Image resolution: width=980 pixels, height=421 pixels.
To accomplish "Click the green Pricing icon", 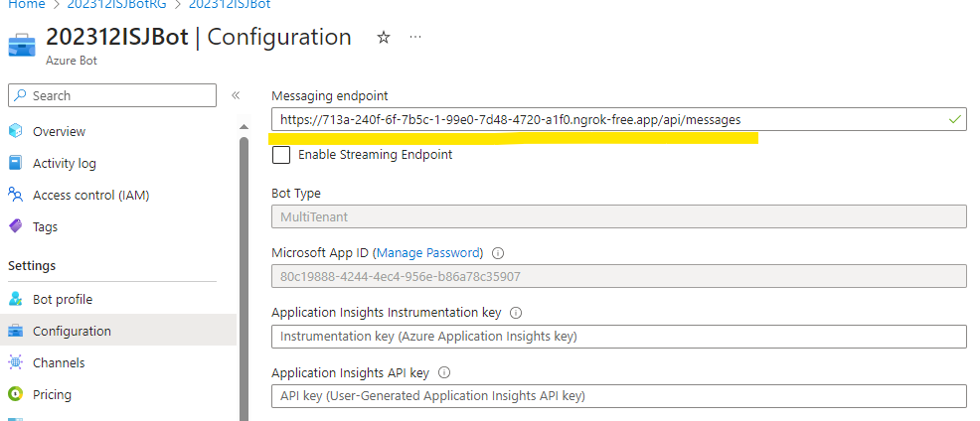I will click(x=15, y=394).
